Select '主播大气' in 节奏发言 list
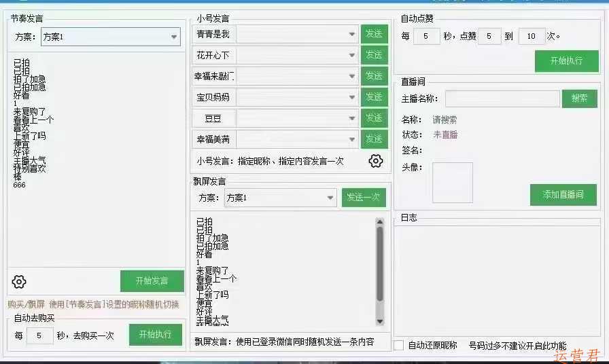Viewport: 609px width, 364px height. tap(29, 160)
